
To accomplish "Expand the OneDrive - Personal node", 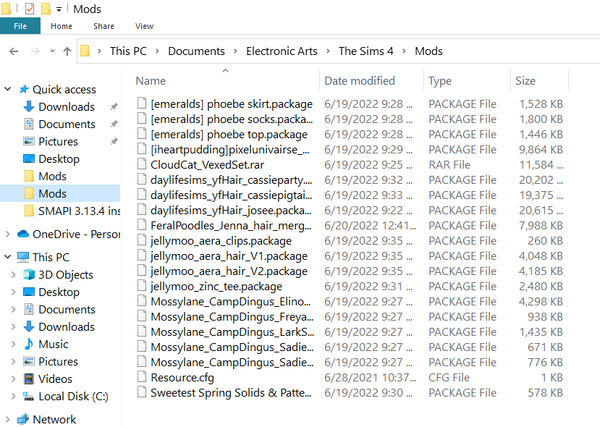I will click(7, 234).
